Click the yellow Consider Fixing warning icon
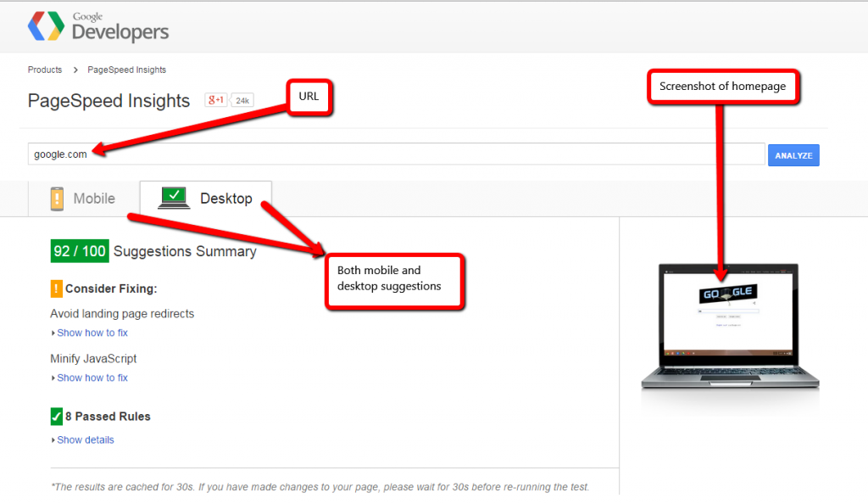This screenshot has width=868, height=504. coord(55,288)
